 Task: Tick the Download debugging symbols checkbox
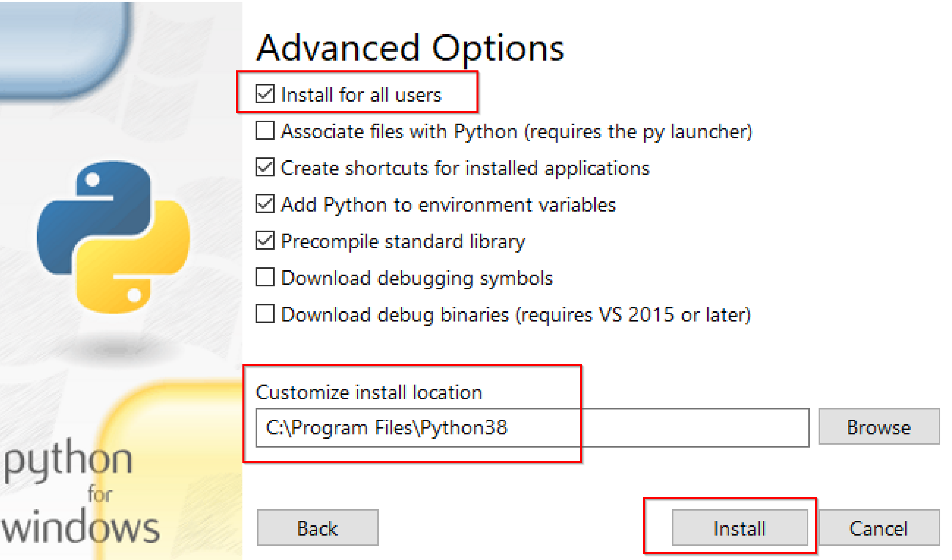(x=265, y=278)
